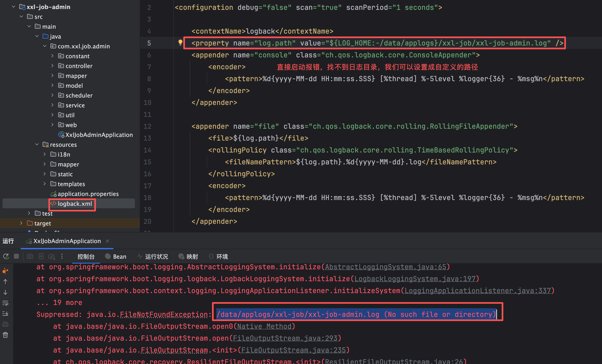Open the profiler speedometer icon
This screenshot has height=364, width=602.
point(51,256)
